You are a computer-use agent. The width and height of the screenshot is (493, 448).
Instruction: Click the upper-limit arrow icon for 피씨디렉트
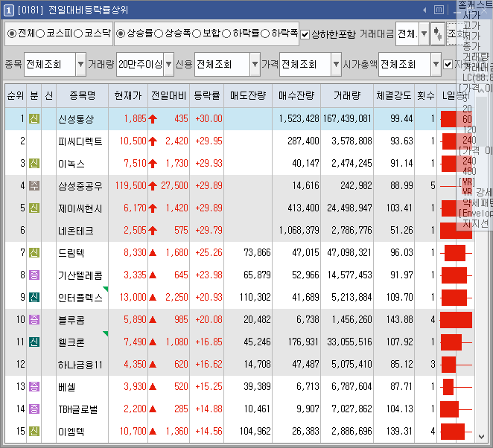coord(153,141)
